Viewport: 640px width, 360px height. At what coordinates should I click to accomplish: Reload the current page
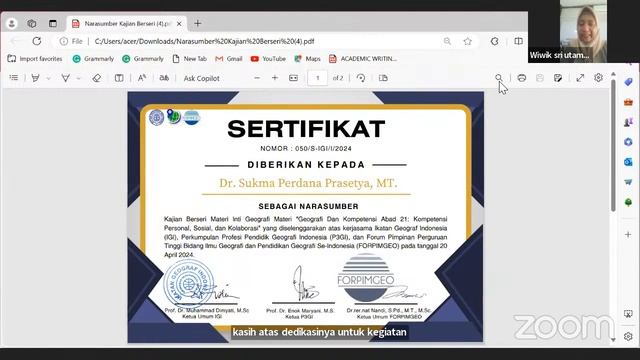37,41
